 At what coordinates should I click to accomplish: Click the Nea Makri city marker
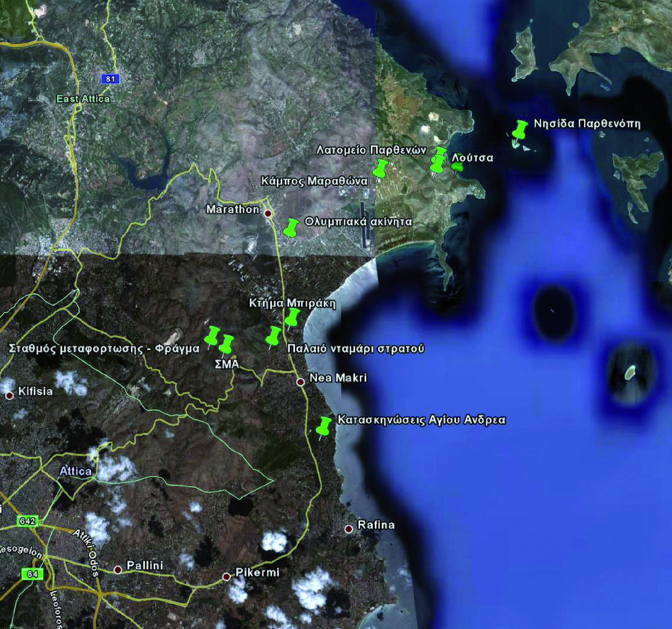(300, 382)
